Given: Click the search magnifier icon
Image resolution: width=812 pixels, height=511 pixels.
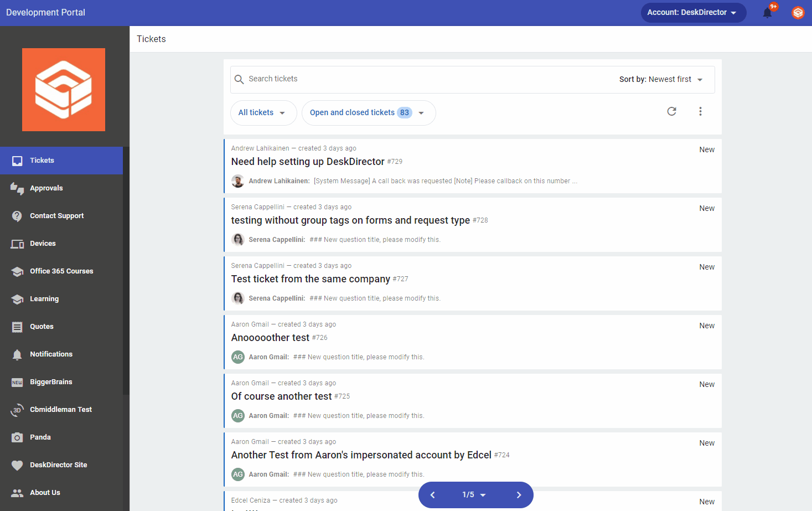Looking at the screenshot, I should tap(239, 79).
